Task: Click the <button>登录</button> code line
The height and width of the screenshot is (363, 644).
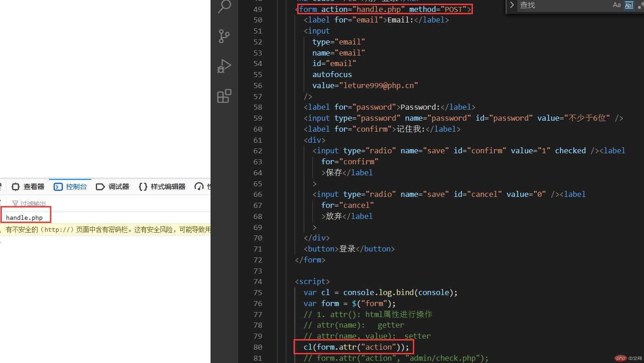Action: 349,249
